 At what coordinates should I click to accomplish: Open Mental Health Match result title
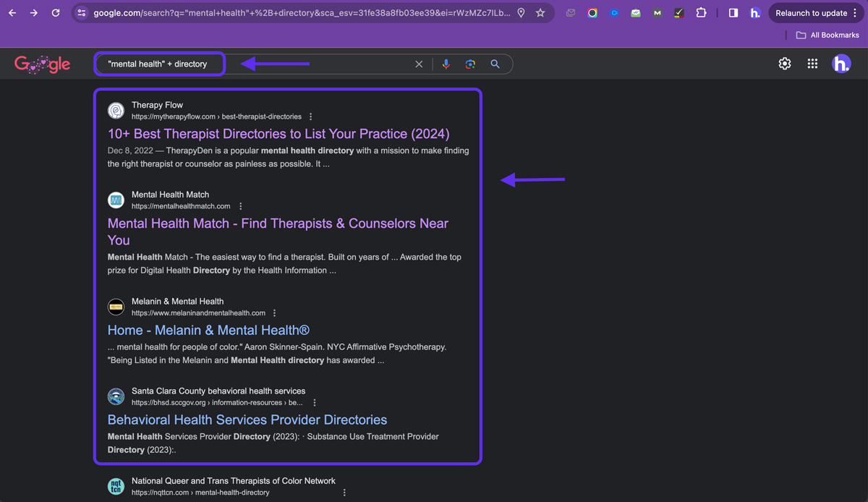278,231
